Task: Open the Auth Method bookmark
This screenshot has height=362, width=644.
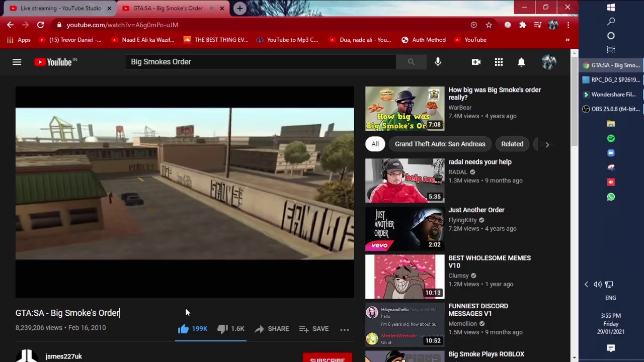Action: (424, 40)
